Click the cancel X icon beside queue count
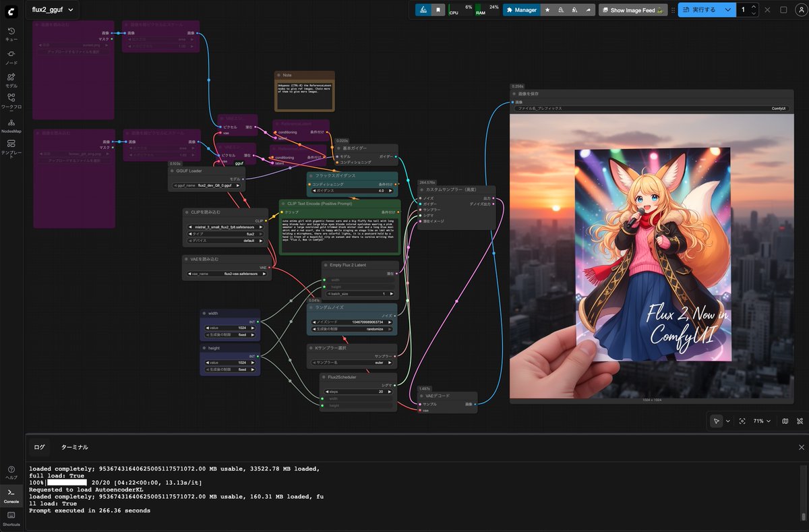The height and width of the screenshot is (532, 809). (767, 10)
